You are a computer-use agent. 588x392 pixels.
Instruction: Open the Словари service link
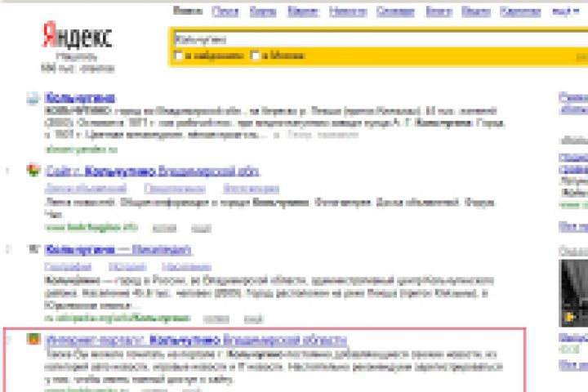tap(395, 11)
